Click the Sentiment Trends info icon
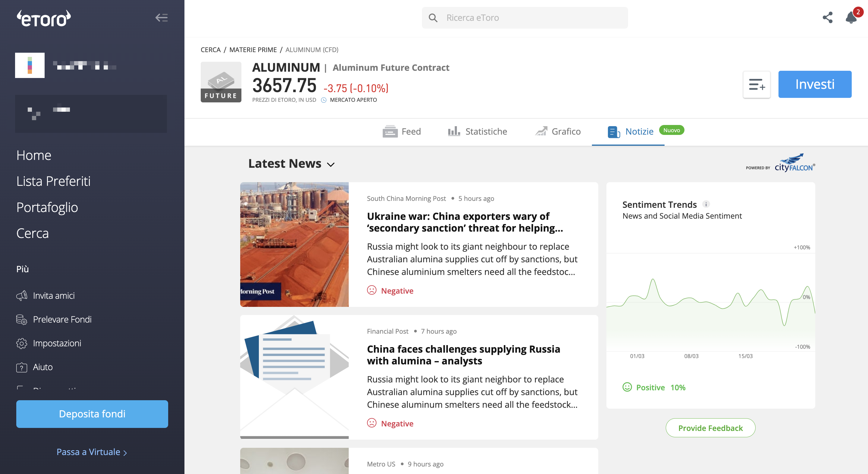868x474 pixels. [x=706, y=204]
